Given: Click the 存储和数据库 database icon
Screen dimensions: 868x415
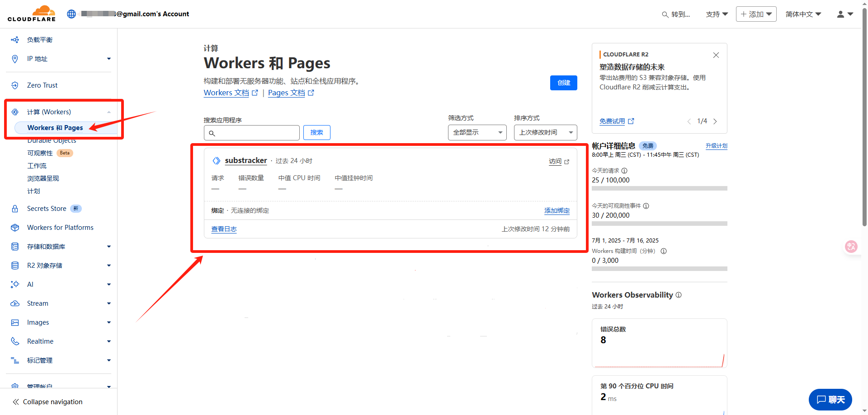Looking at the screenshot, I should pyautogui.click(x=15, y=247).
